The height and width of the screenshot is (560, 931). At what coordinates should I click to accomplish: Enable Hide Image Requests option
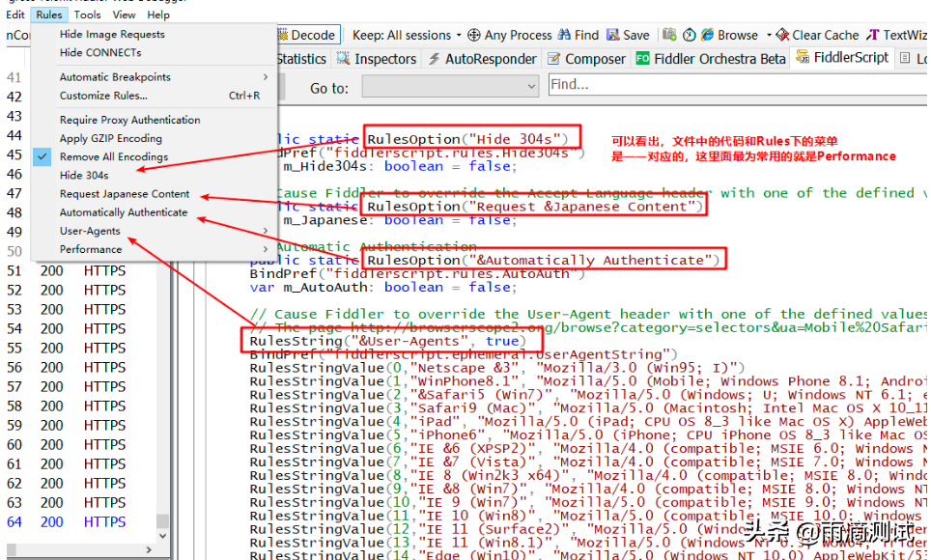[112, 34]
